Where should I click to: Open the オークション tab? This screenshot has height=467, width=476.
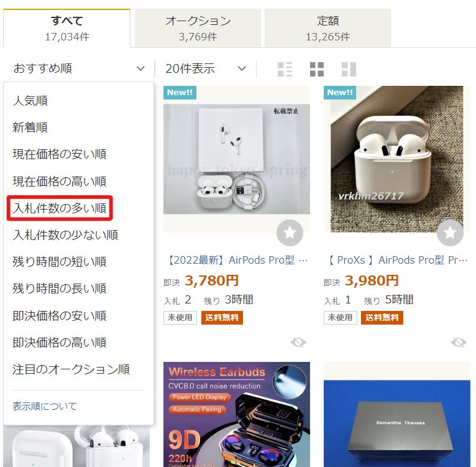(x=198, y=28)
